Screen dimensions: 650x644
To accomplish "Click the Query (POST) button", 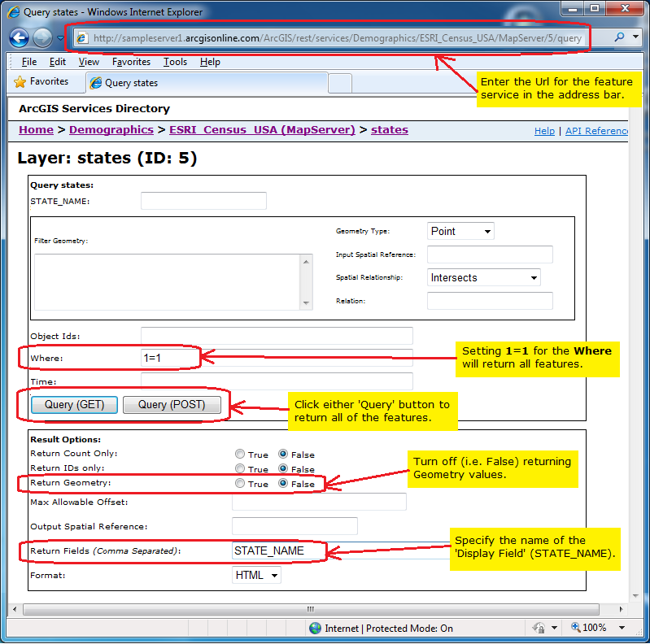I will (x=172, y=405).
